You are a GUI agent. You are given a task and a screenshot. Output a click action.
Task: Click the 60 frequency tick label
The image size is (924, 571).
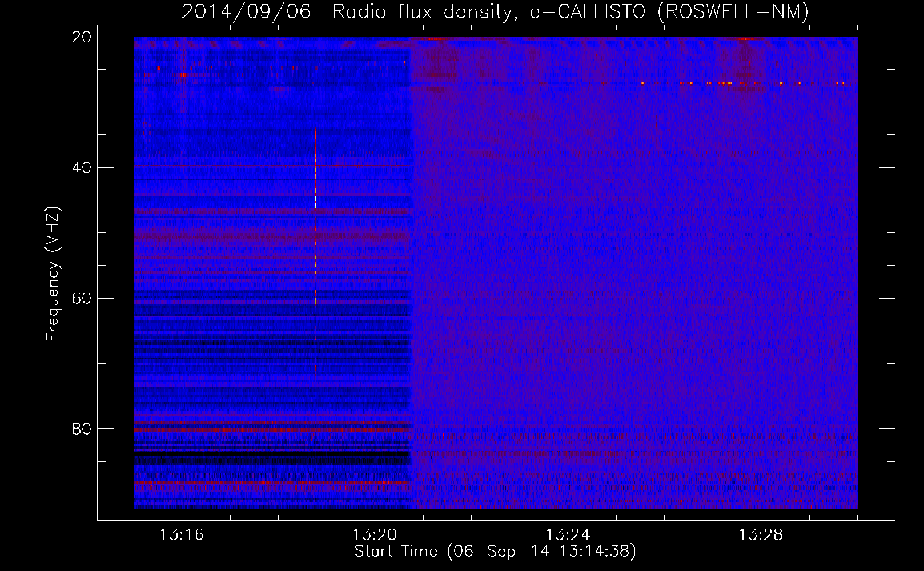point(82,299)
